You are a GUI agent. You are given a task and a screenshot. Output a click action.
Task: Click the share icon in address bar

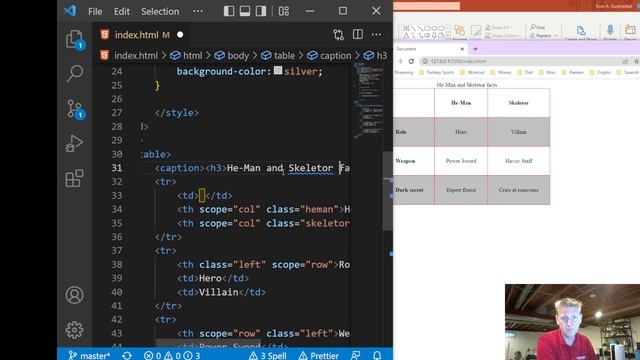pos(625,61)
